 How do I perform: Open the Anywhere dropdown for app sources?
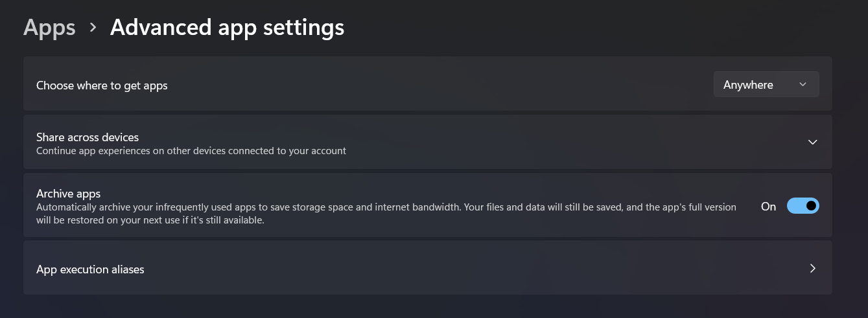point(766,84)
